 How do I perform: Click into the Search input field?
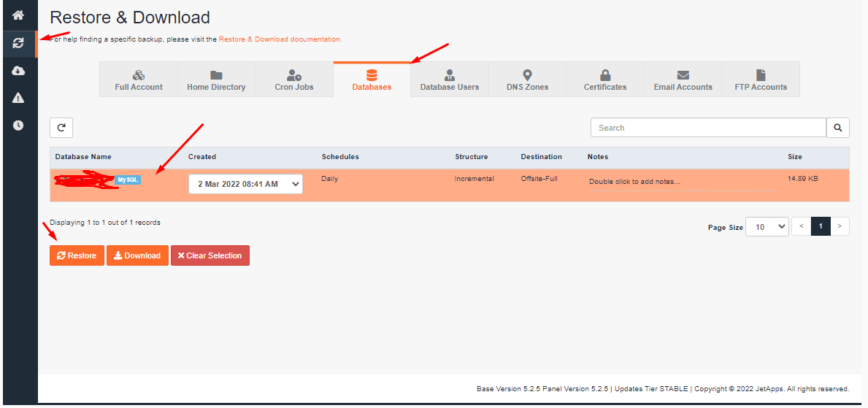pos(707,128)
